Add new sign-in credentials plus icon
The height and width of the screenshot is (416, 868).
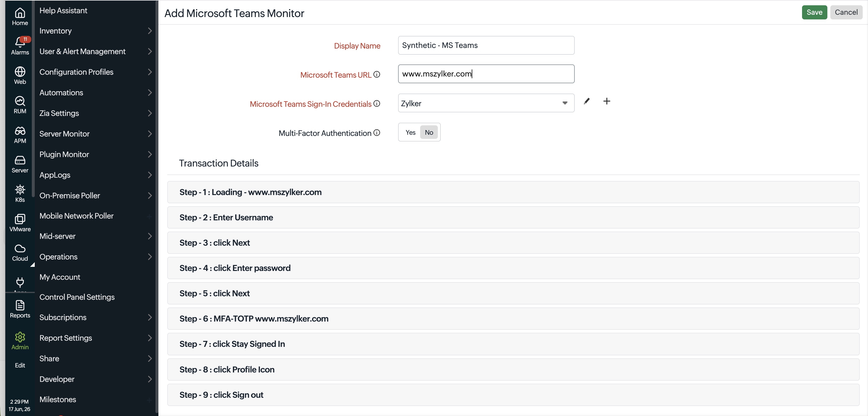coord(607,101)
